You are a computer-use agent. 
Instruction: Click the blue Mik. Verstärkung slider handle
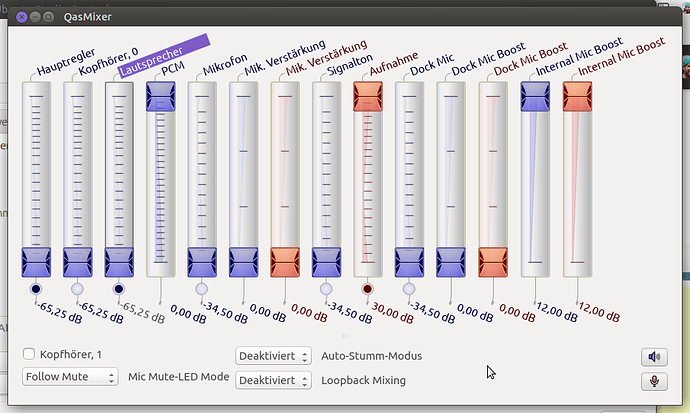point(243,262)
